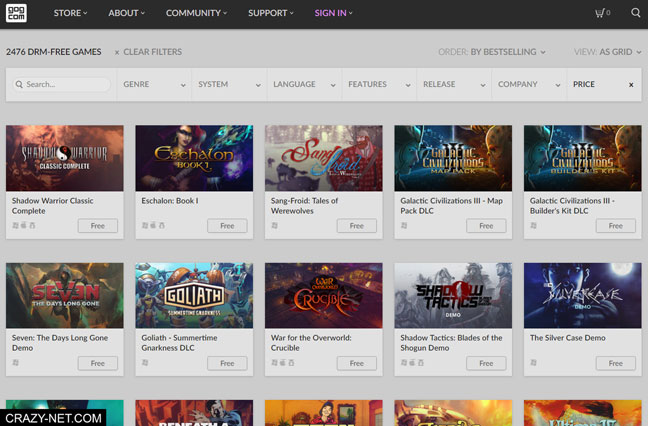
Task: Expand the Features filter dropdown
Action: pos(379,84)
